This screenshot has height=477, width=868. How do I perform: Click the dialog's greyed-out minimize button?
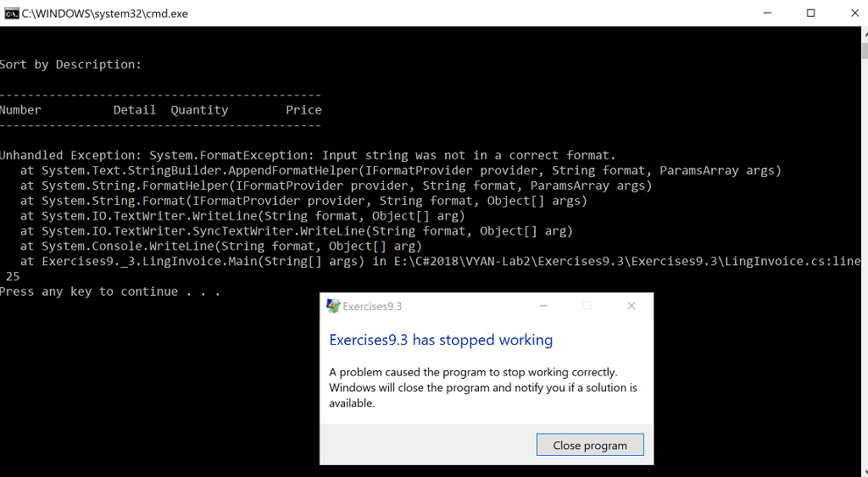click(x=543, y=306)
